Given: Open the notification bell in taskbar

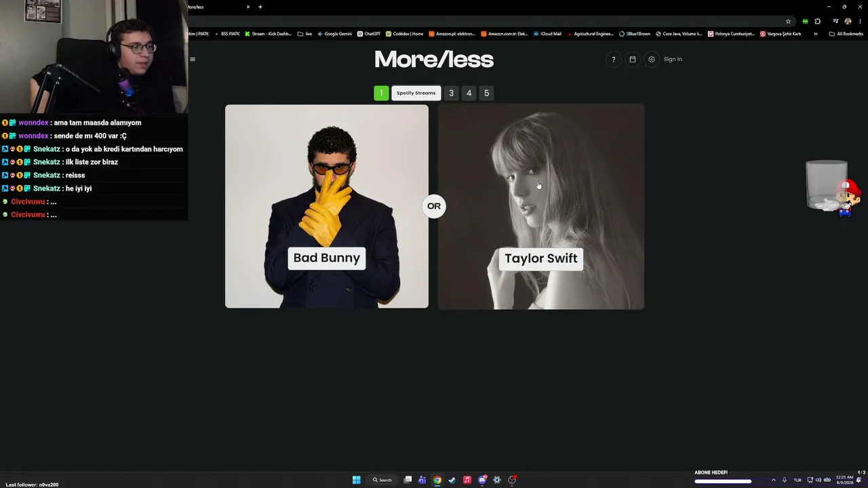Looking at the screenshot, I should 859,480.
